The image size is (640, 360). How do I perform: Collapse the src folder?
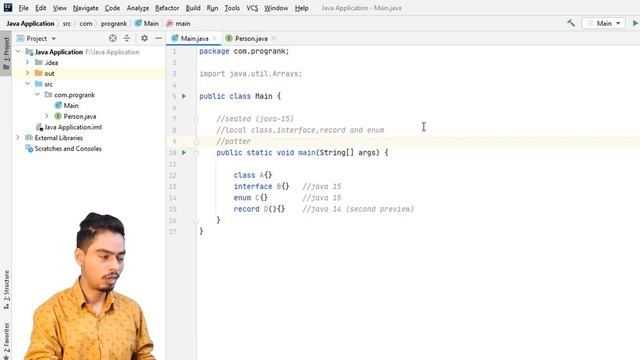pos(27,84)
